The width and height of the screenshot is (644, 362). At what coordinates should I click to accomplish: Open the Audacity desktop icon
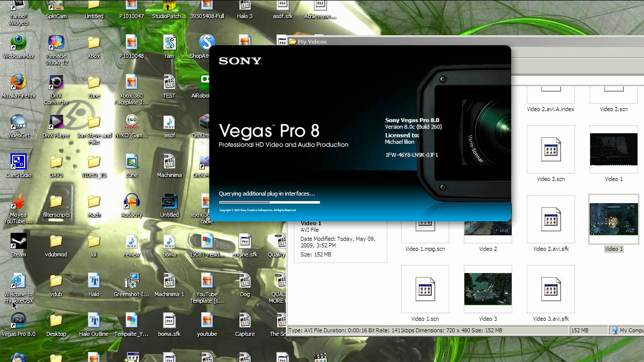click(132, 205)
